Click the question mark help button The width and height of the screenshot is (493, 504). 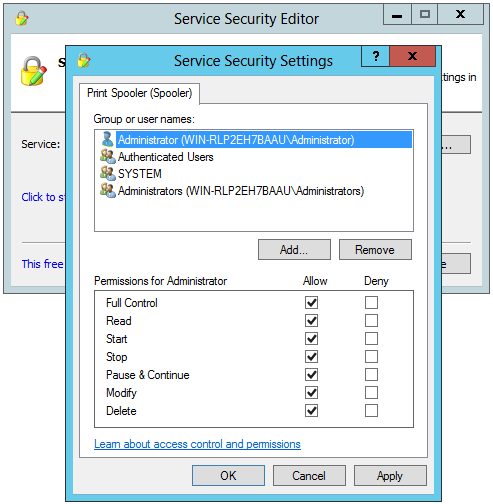click(x=376, y=56)
